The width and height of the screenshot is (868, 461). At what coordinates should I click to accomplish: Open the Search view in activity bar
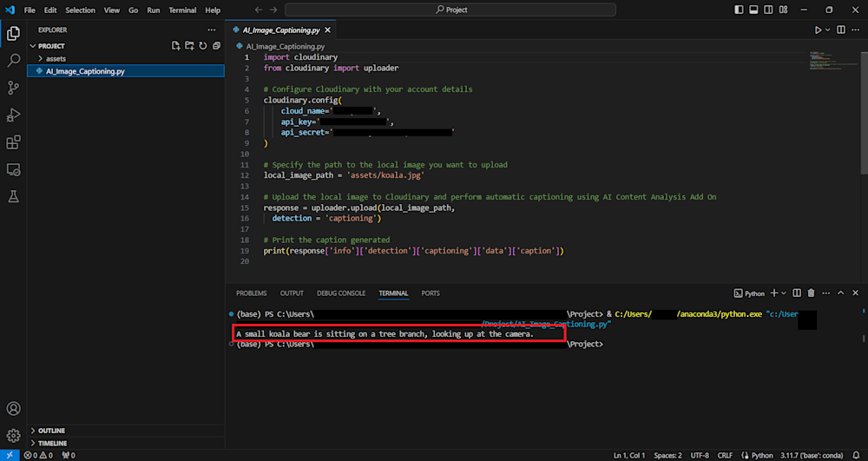click(13, 60)
